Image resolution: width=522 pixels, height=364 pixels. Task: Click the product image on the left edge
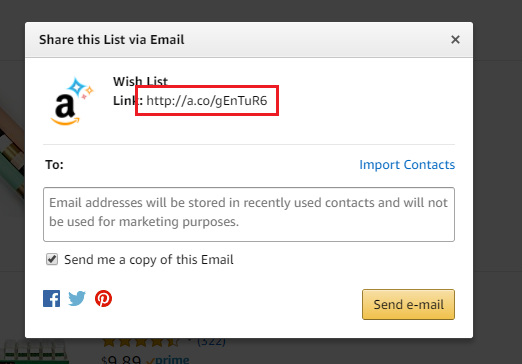pyautogui.click(x=12, y=153)
